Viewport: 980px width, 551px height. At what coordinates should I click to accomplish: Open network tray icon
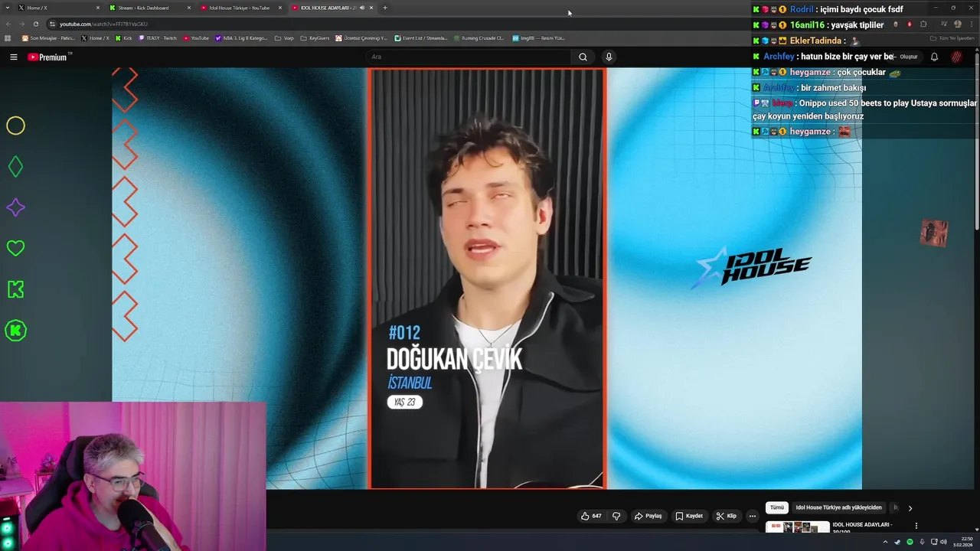pos(933,542)
